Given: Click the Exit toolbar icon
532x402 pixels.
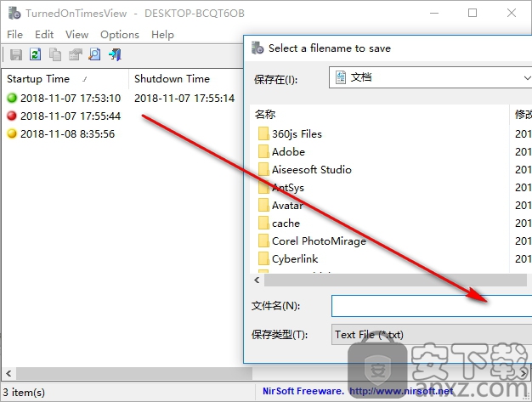Looking at the screenshot, I should (115, 54).
